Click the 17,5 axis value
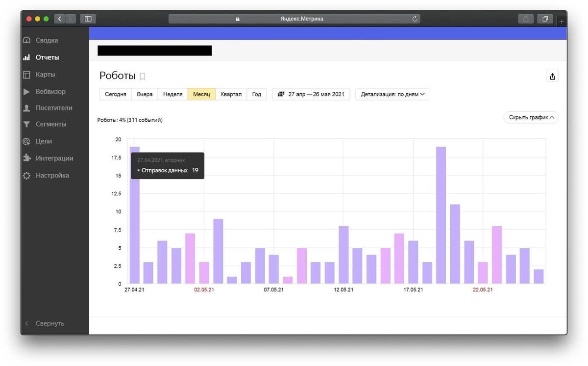This screenshot has height=366, width=588. (116, 157)
